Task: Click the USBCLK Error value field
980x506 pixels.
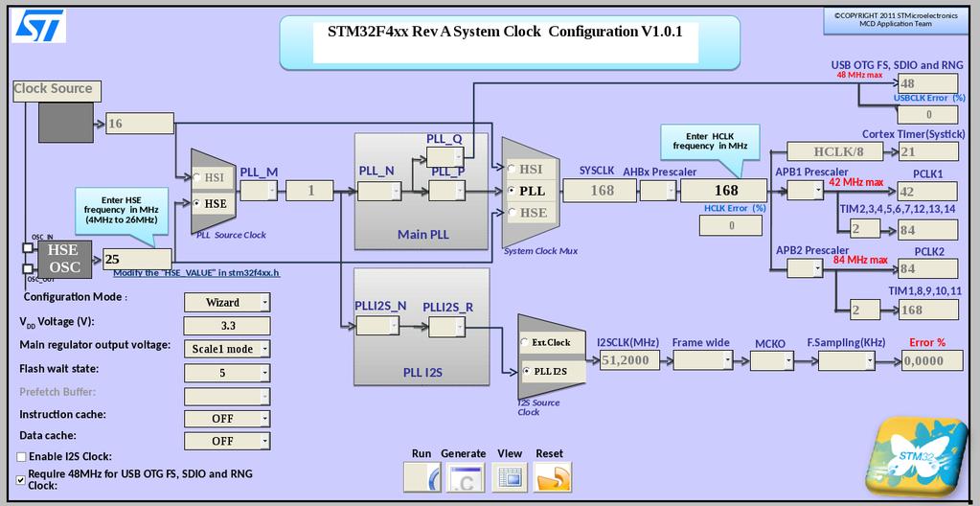Action: point(928,114)
